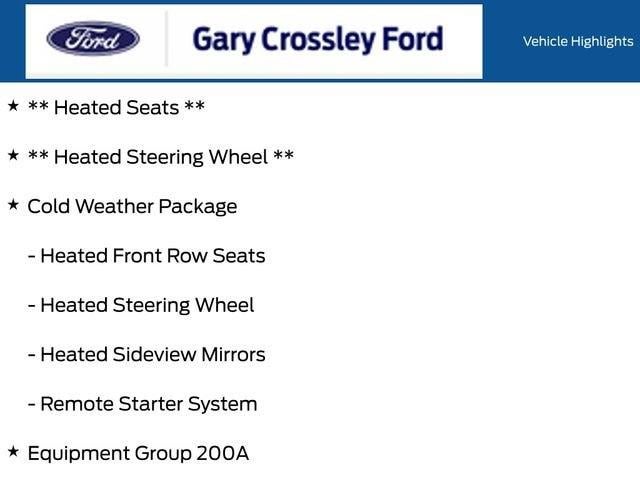Click the Ford oval logo
The image size is (640, 480).
[93, 38]
